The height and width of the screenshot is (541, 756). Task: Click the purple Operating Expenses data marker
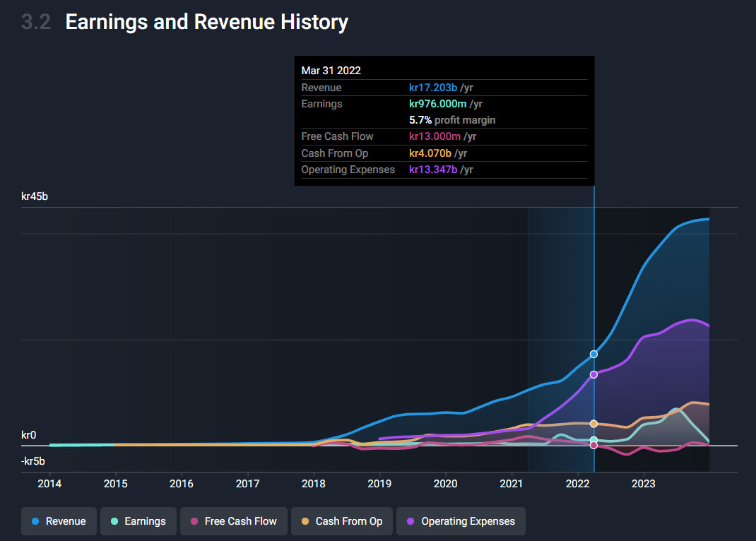[x=594, y=374]
